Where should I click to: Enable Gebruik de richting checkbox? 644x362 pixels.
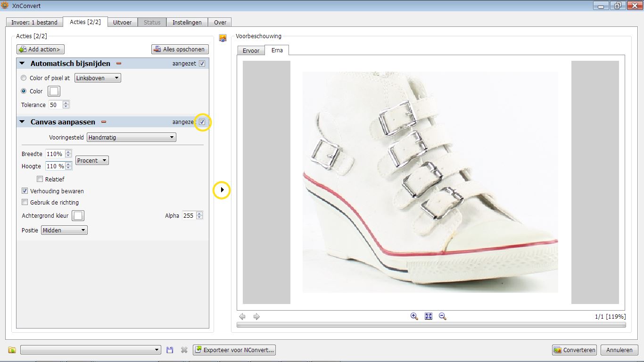[x=25, y=202]
